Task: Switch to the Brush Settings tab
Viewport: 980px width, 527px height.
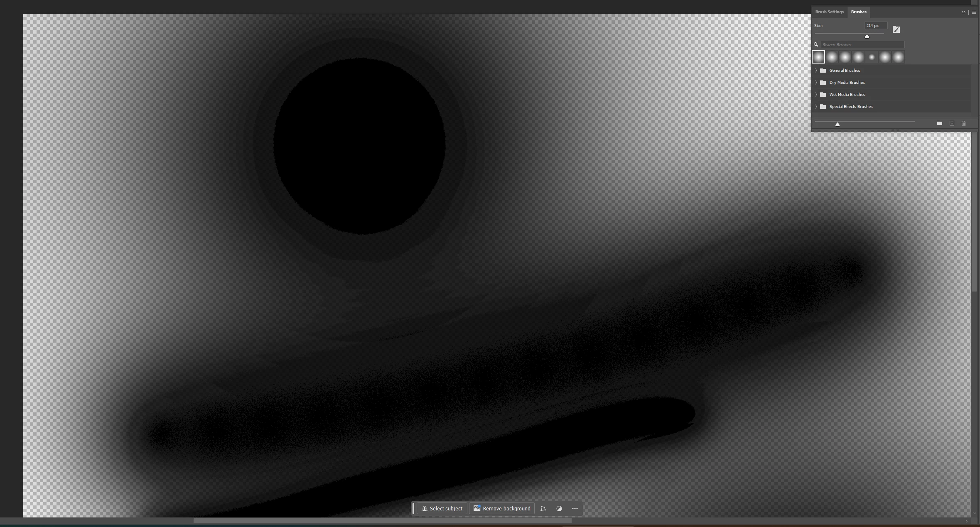Action: [829, 12]
